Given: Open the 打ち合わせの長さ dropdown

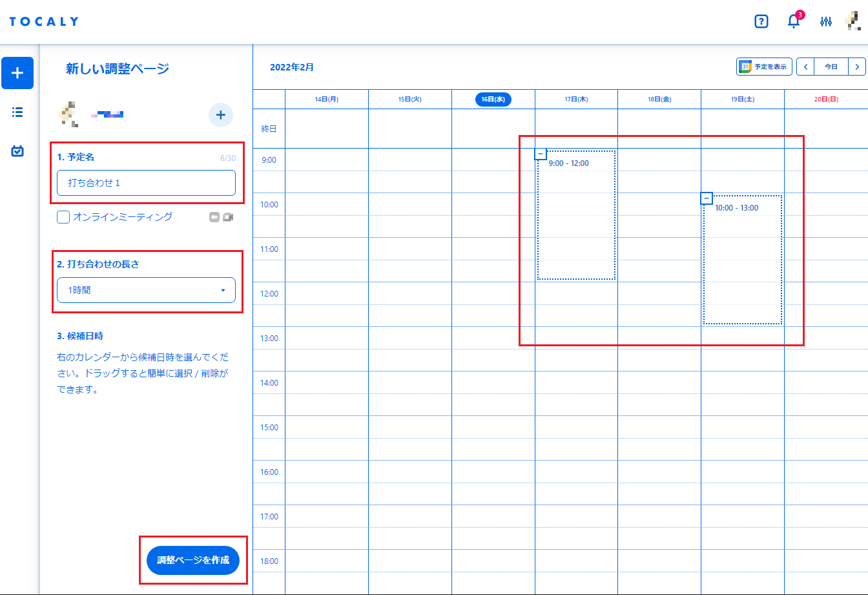Looking at the screenshot, I should [x=146, y=290].
